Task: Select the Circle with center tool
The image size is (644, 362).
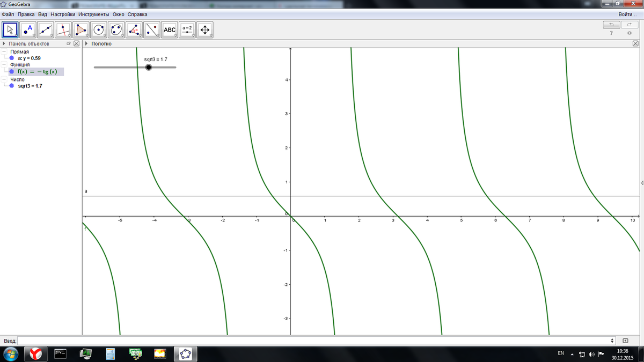Action: [x=99, y=30]
